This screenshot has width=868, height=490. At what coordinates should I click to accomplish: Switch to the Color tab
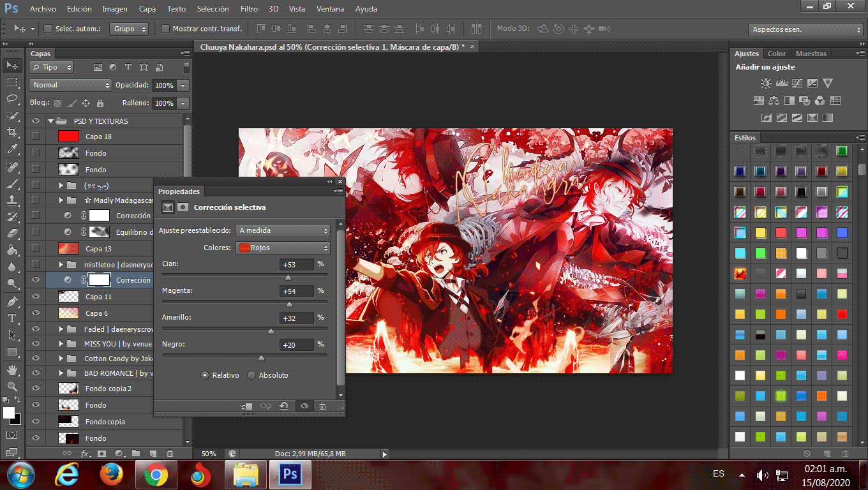pos(777,54)
